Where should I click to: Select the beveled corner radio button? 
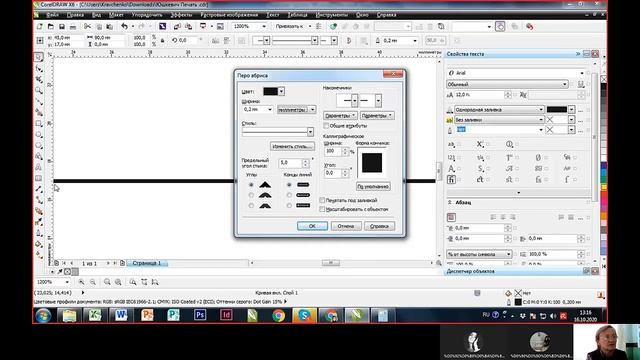tap(251, 205)
